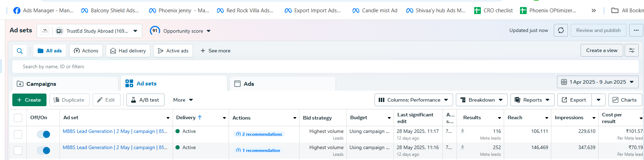Click See more views

215,51
